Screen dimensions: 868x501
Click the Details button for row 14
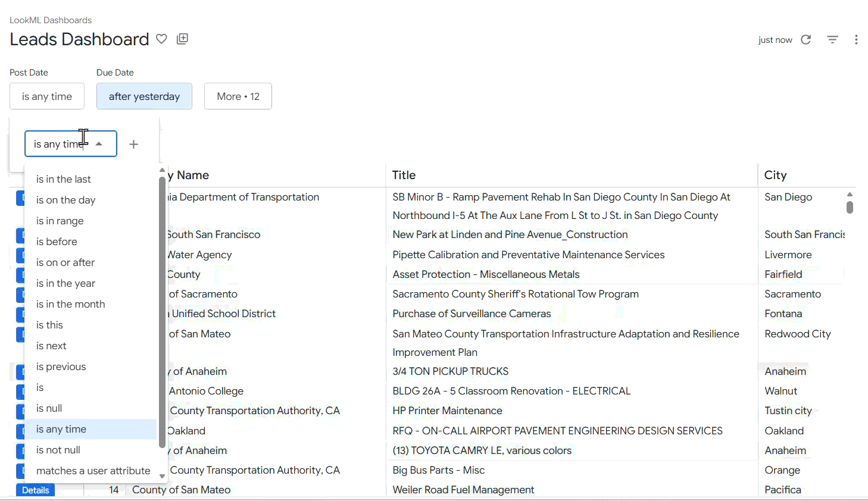point(35,490)
